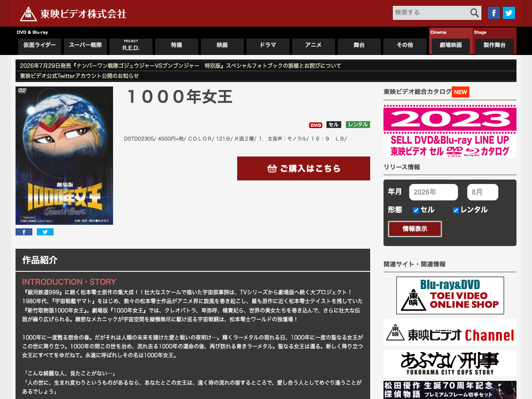This screenshot has width=532, height=399.
Task: Open スーパー戦隊 menu
Action: (x=85, y=46)
